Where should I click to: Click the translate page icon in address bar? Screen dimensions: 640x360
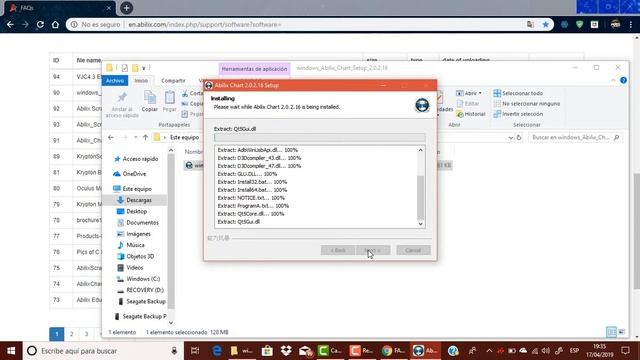click(530, 24)
